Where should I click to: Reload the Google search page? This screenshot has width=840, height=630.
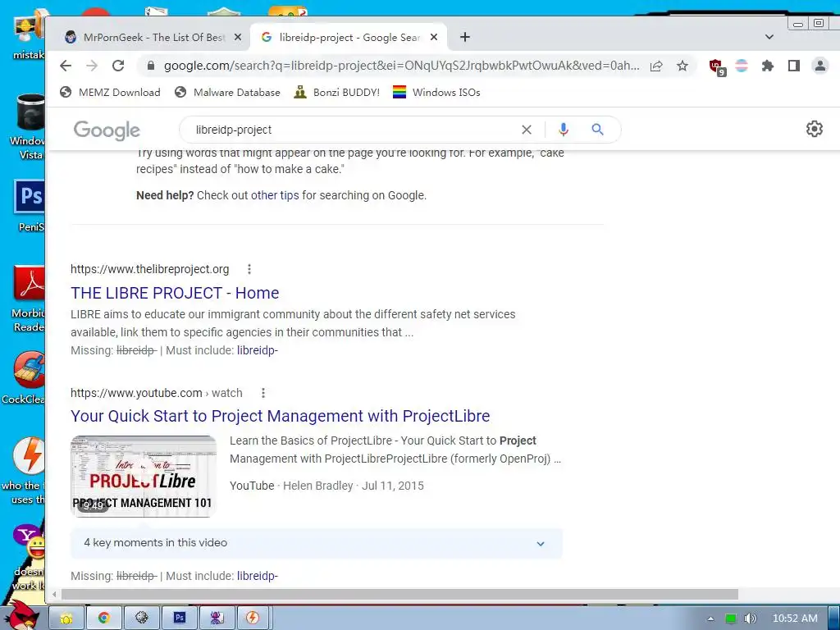click(118, 66)
